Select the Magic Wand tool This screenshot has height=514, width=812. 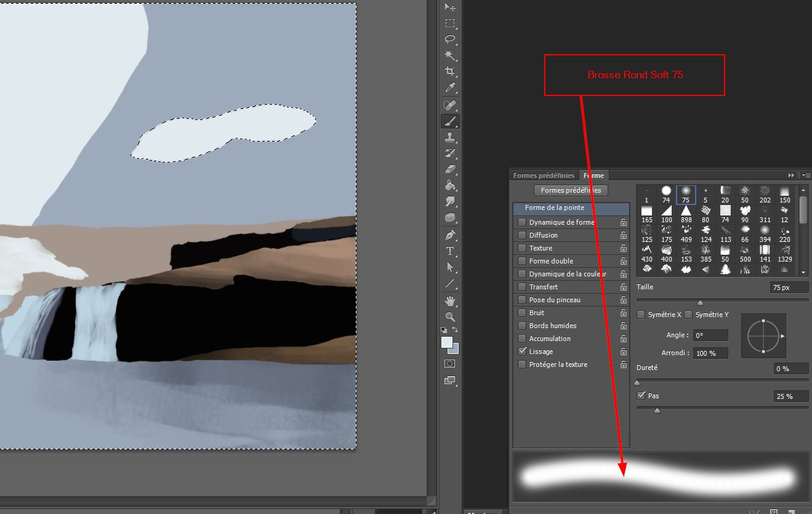(450, 55)
